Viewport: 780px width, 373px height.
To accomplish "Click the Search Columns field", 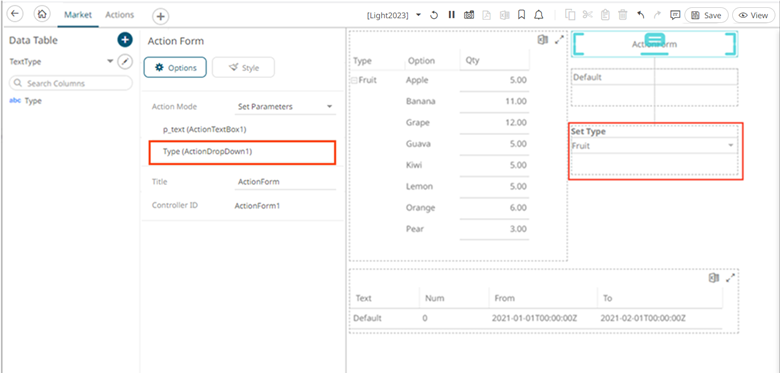I will [71, 83].
